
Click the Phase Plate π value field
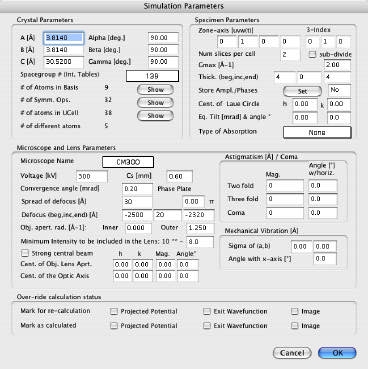[193, 202]
